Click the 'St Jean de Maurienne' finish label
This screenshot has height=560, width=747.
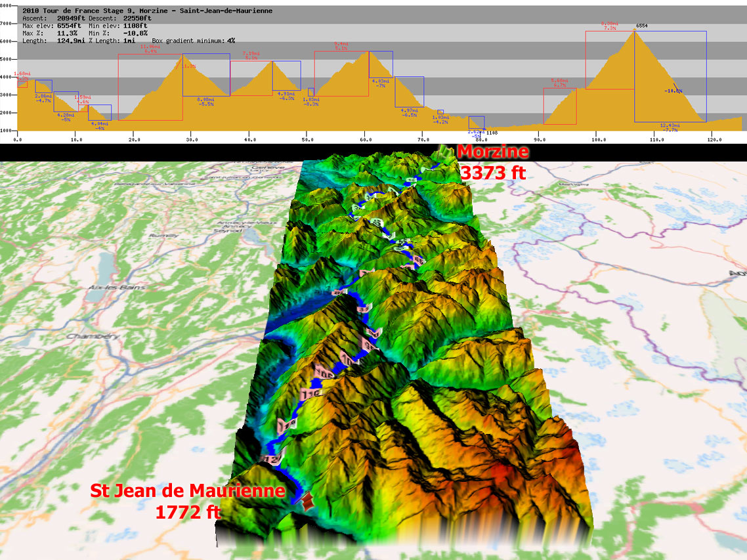tap(188, 491)
